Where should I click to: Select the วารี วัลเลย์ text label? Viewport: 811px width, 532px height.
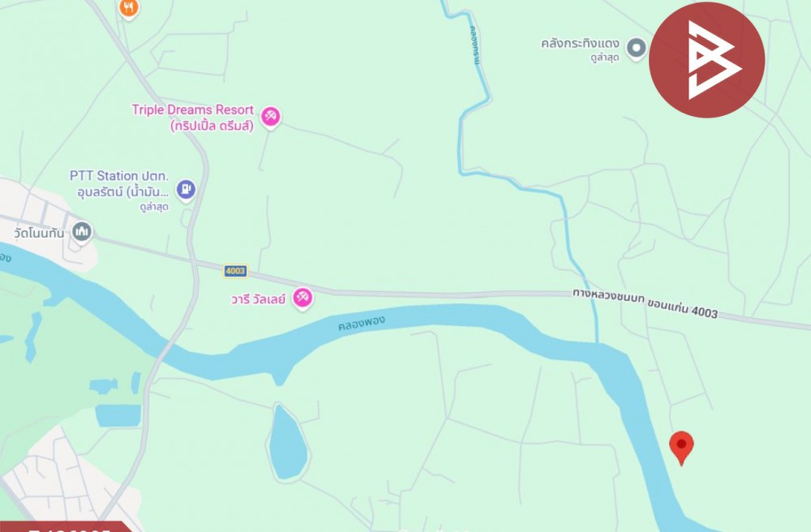coord(258,299)
